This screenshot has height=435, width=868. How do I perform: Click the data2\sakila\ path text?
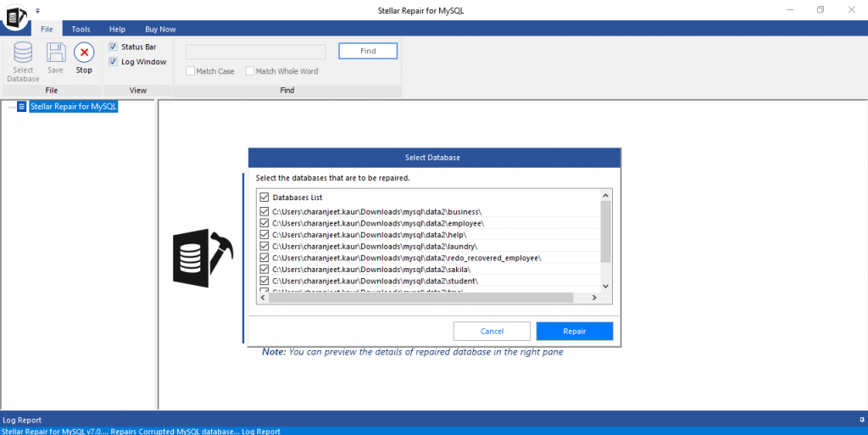371,270
